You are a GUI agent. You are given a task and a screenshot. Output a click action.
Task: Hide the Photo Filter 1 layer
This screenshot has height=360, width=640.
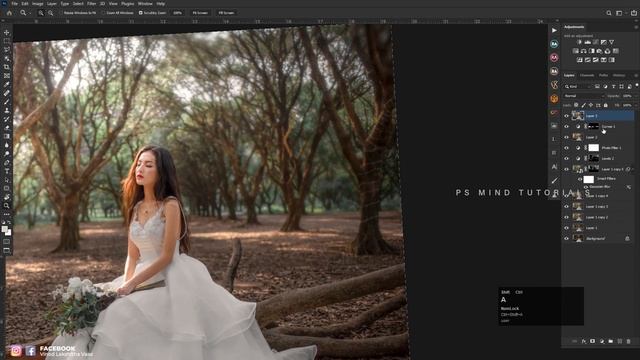(x=566, y=148)
